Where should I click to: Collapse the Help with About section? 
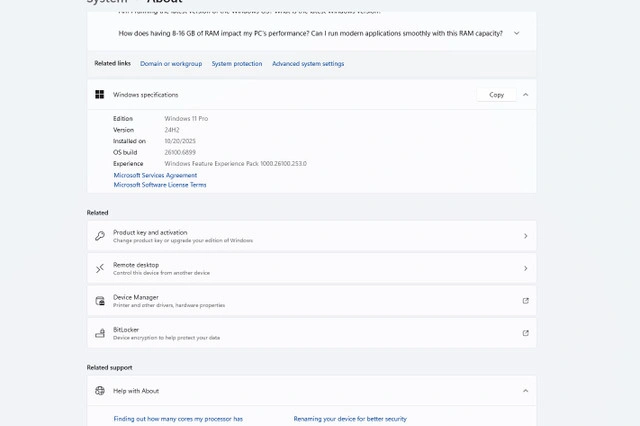[x=526, y=391]
